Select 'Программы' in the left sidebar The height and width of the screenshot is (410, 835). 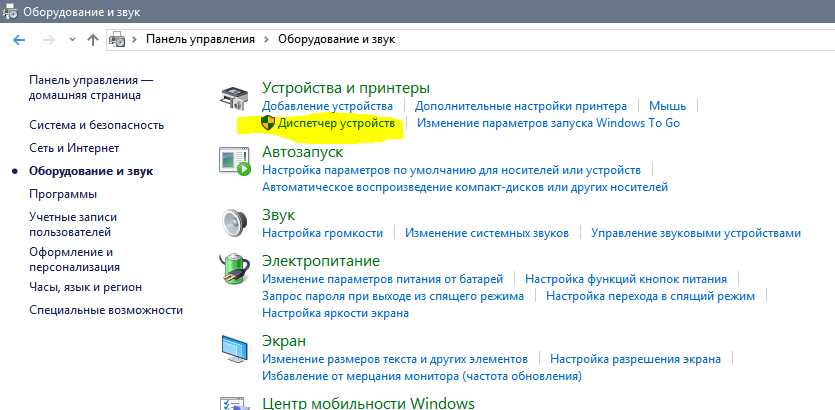[x=63, y=194]
